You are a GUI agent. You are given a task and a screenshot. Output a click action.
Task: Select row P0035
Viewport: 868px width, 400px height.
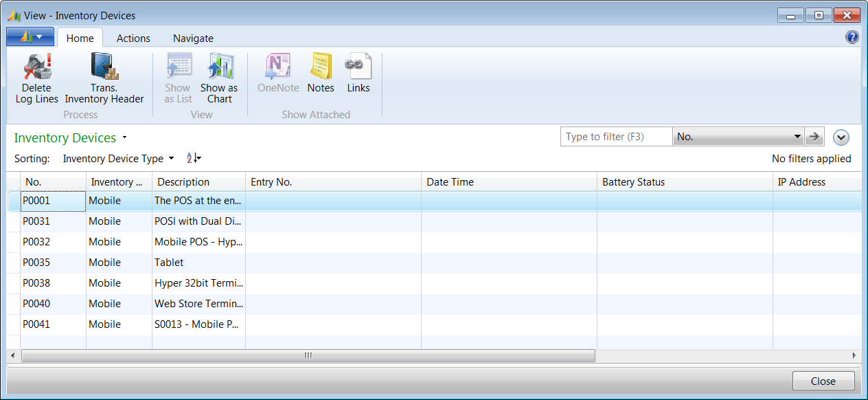point(434,263)
